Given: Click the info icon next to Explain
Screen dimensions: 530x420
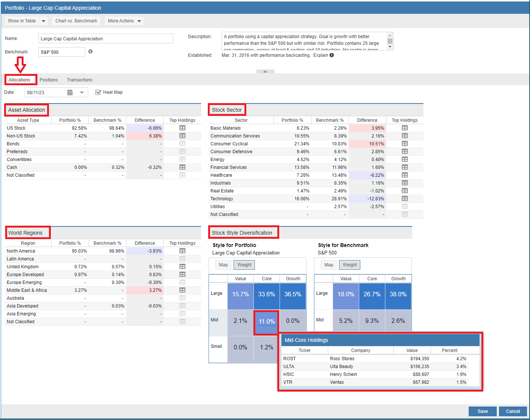Looking at the screenshot, I should (332, 55).
